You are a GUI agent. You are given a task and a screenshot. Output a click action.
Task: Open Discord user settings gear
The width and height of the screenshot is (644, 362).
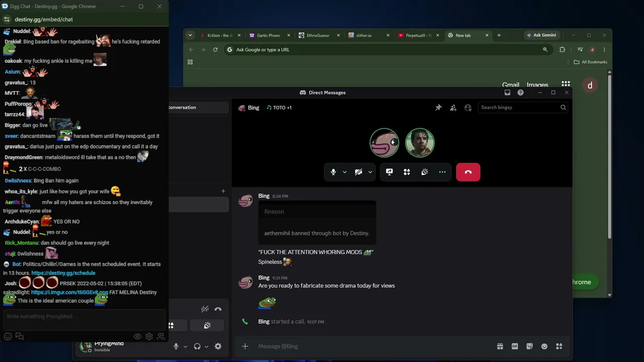[218, 346]
